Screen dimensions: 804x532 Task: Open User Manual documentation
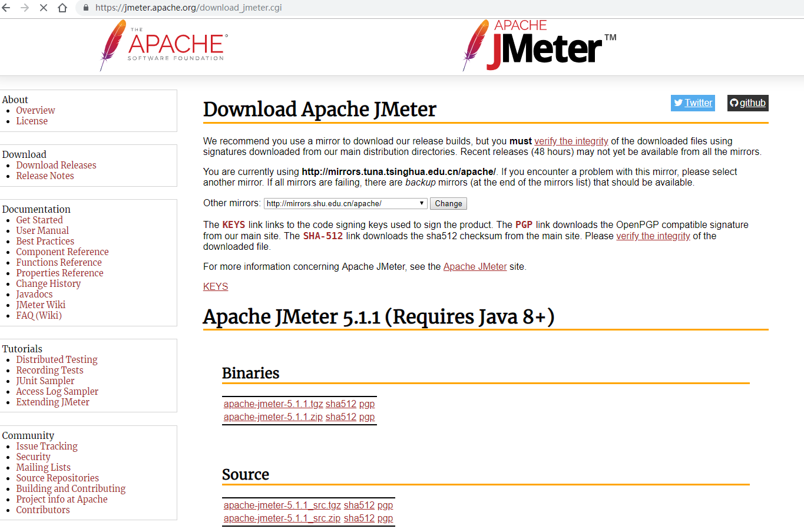pos(42,230)
